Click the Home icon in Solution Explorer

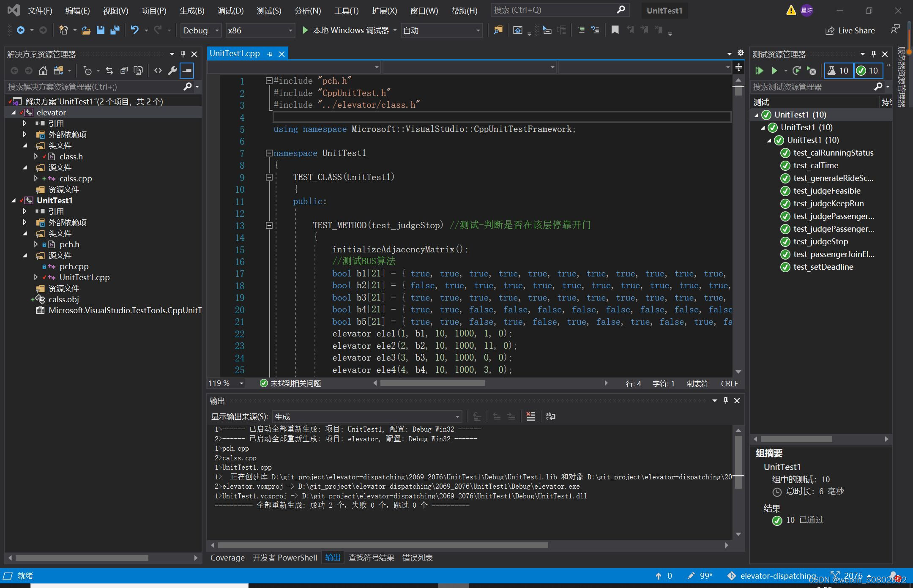tap(43, 71)
